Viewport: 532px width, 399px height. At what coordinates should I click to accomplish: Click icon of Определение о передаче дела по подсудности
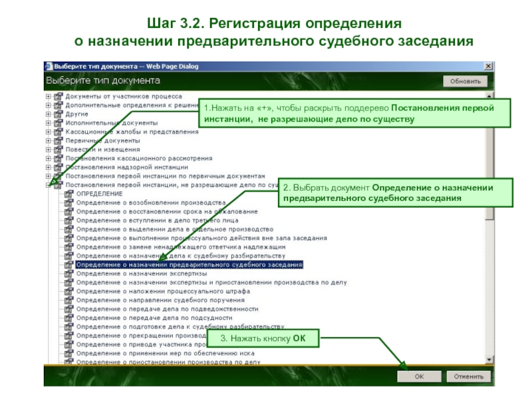point(69,318)
